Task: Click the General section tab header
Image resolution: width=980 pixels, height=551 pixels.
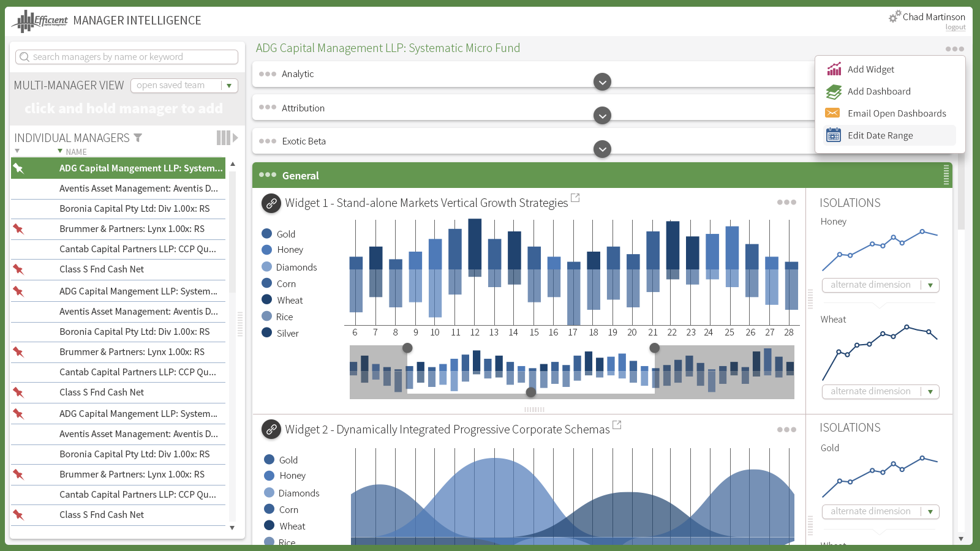Action: 602,175
